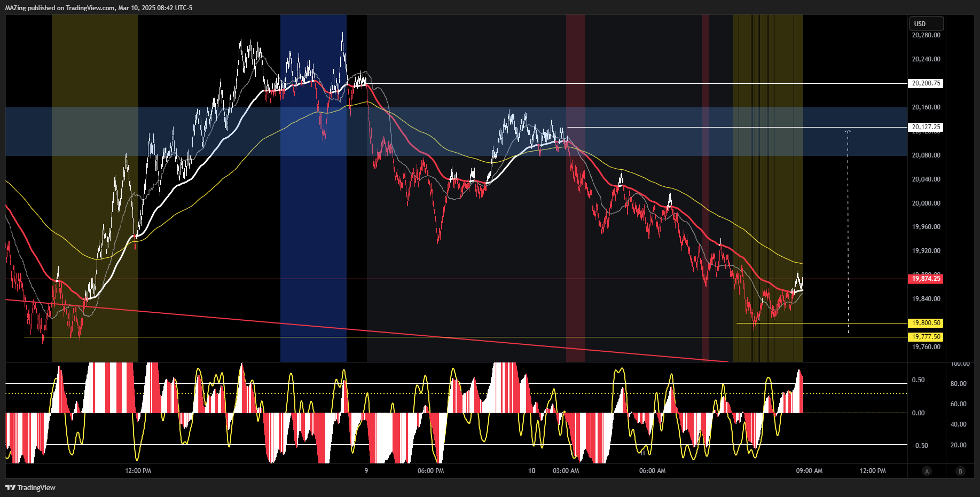Click the 06:00 PM time axis label

430,471
